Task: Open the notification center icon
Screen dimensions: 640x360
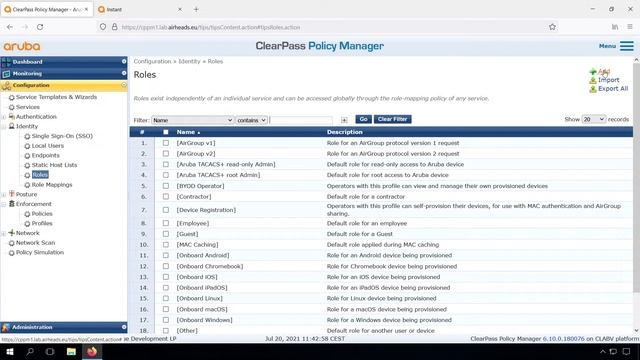Action: 627,351
